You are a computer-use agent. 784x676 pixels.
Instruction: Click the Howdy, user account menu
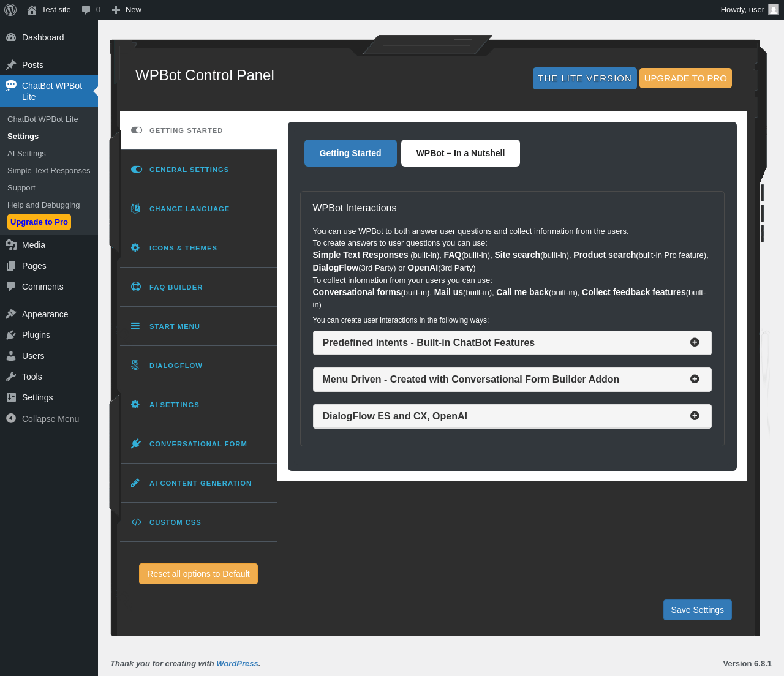coord(749,10)
